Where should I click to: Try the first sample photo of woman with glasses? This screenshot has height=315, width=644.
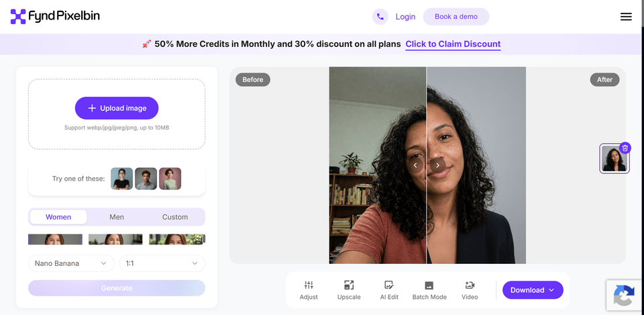pos(121,179)
